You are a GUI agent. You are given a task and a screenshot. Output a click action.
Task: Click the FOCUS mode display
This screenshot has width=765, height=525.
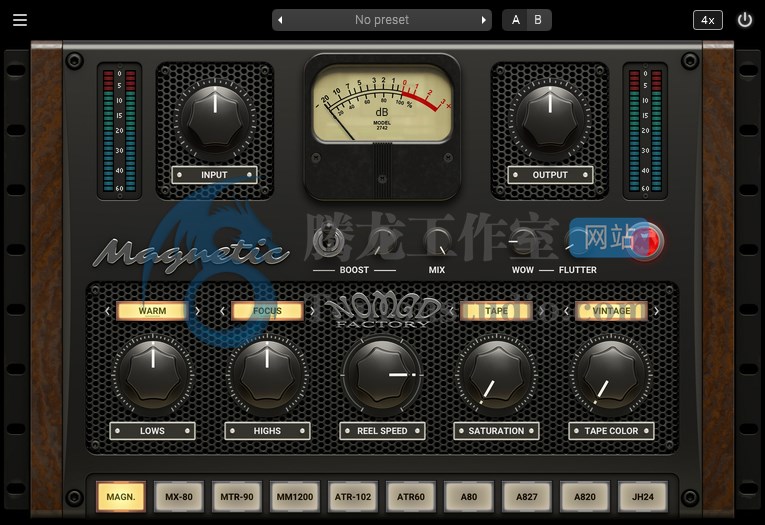coord(267,311)
